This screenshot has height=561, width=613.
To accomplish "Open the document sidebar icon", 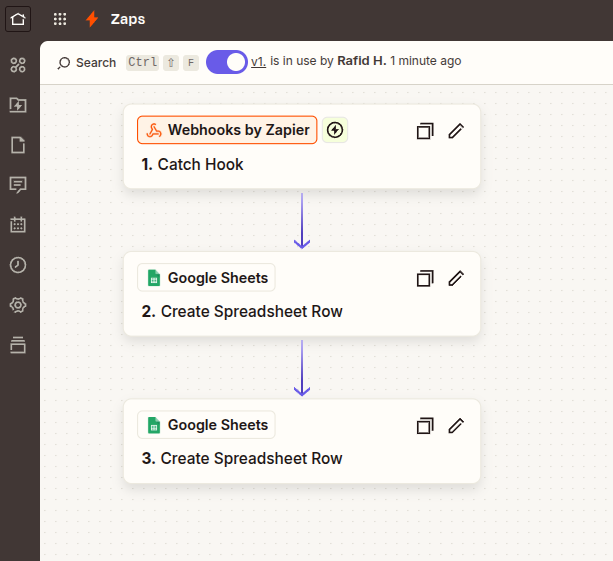I will pyautogui.click(x=18, y=145).
